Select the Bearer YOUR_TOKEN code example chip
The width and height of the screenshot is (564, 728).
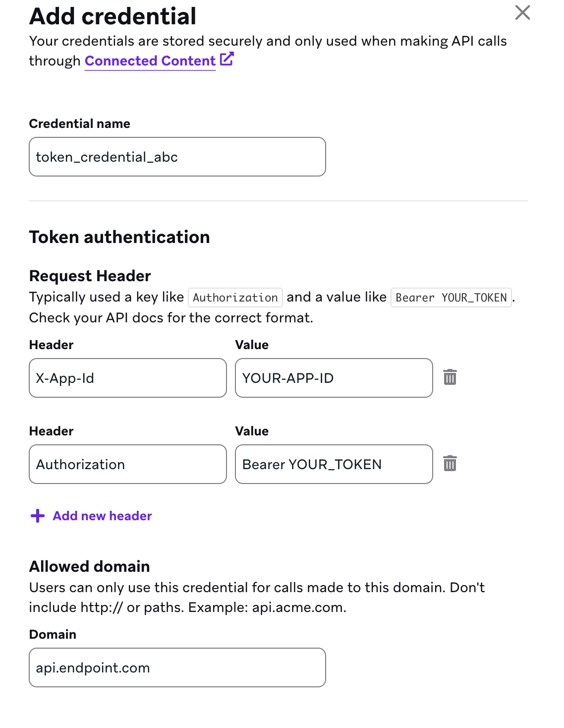click(451, 297)
